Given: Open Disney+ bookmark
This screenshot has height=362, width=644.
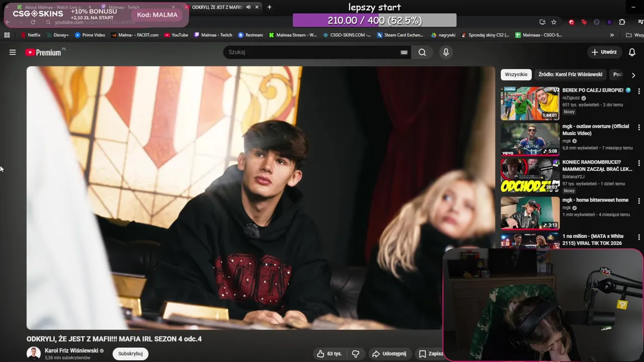Looking at the screenshot, I should tap(57, 35).
